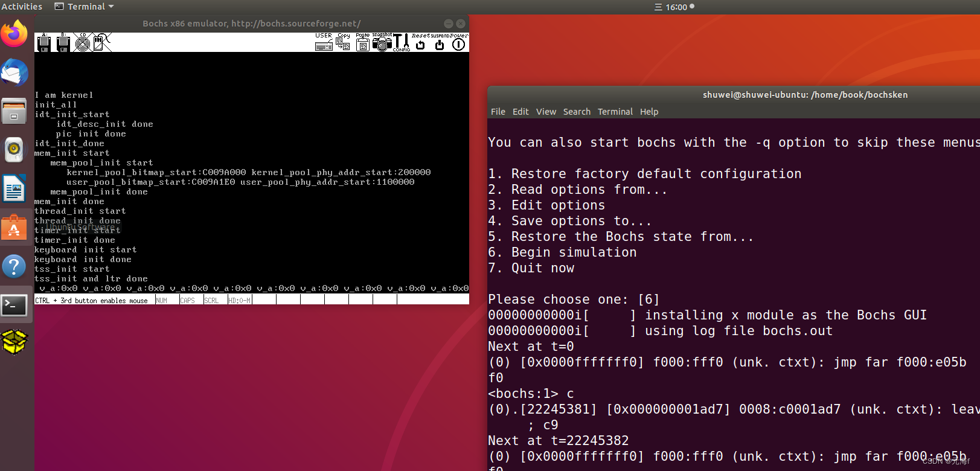The image size is (980, 471).
Task: Click the Bochs x86 emulator title bar
Action: click(x=252, y=24)
